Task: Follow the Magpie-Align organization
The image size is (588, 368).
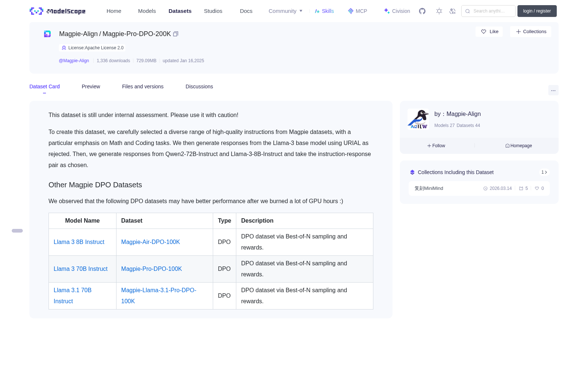Action: tap(436, 146)
